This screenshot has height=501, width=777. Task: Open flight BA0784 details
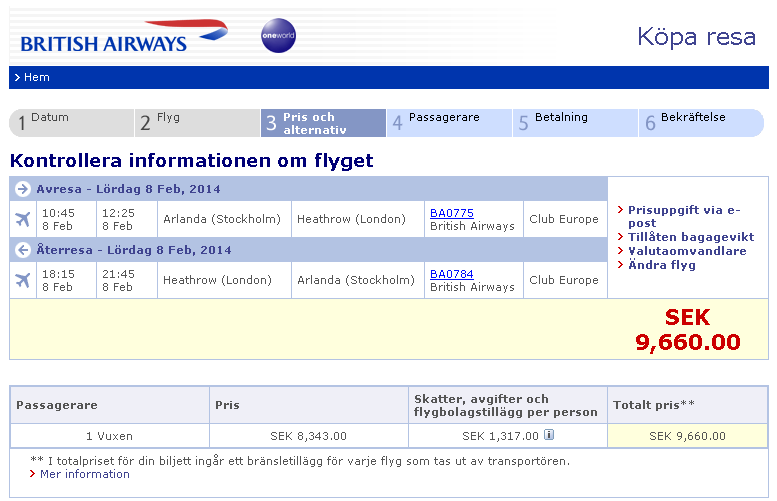[451, 274]
